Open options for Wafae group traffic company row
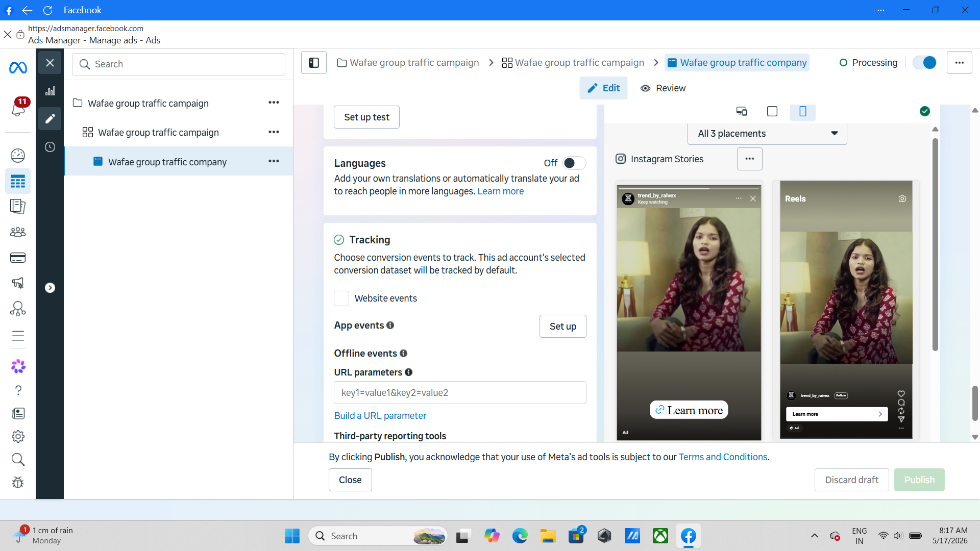Screen dimensions: 980x551 pos(274,161)
